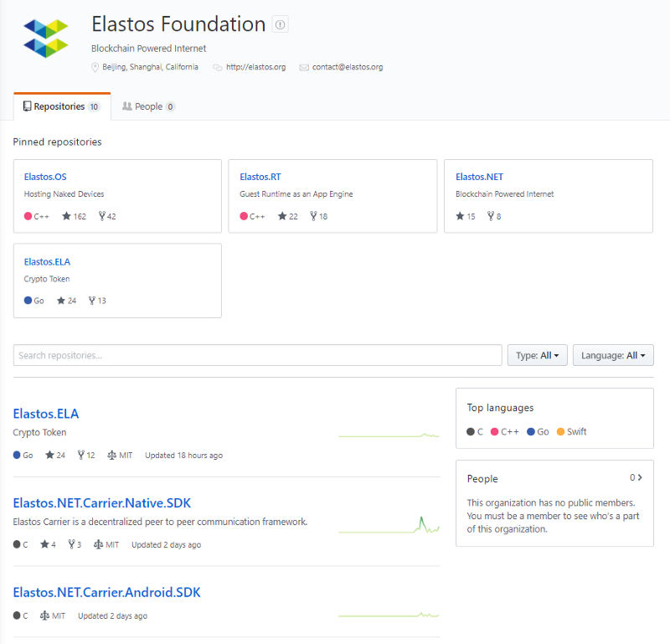Filter by C in Top languages
Image resolution: width=670 pixels, height=644 pixels.
tap(475, 431)
